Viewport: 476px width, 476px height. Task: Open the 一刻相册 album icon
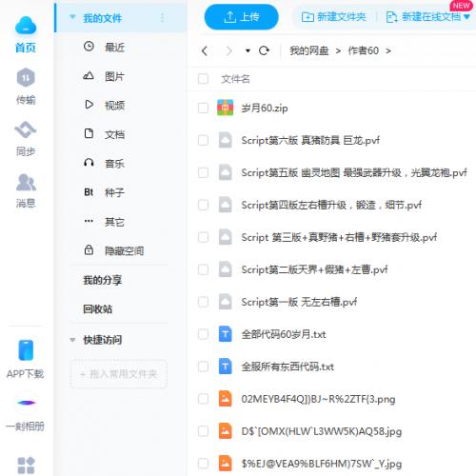point(27,403)
